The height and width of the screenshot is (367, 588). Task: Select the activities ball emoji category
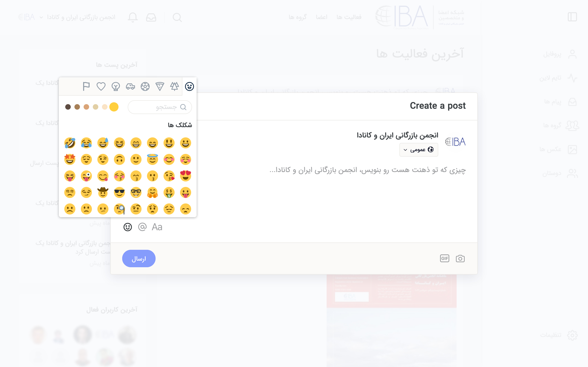click(x=145, y=86)
